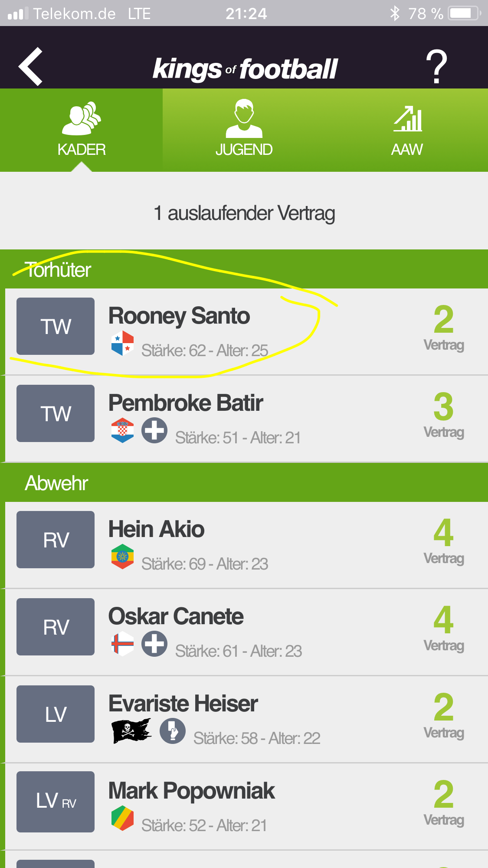Screen dimensions: 488x868
Task: Click the TW position badge for Pembroke Batir
Action: pos(56,413)
